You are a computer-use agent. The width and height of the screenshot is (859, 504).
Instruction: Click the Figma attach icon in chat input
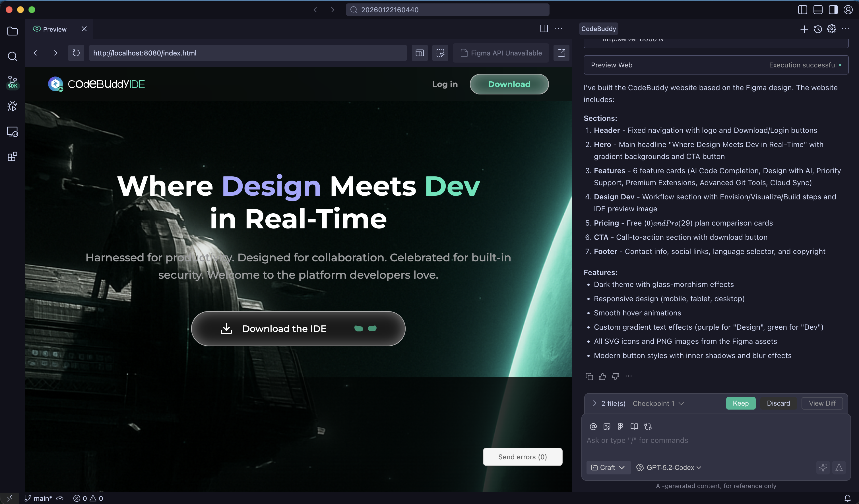pyautogui.click(x=620, y=426)
